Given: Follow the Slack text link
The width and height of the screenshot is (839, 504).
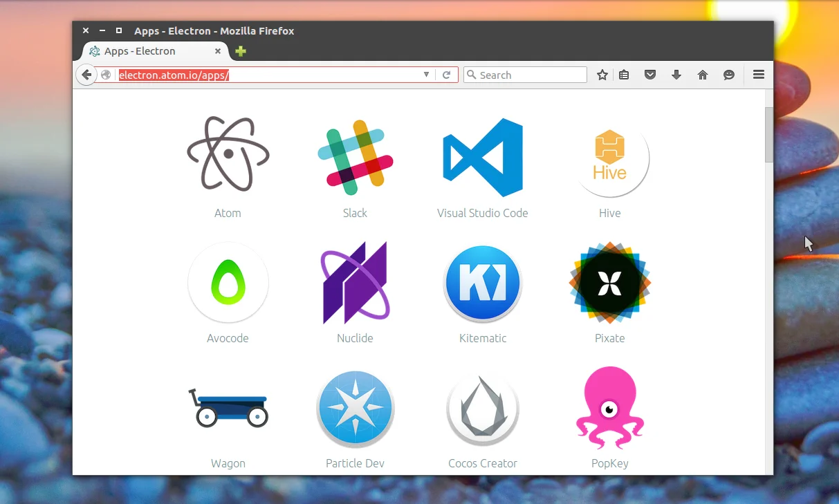Looking at the screenshot, I should [x=355, y=213].
